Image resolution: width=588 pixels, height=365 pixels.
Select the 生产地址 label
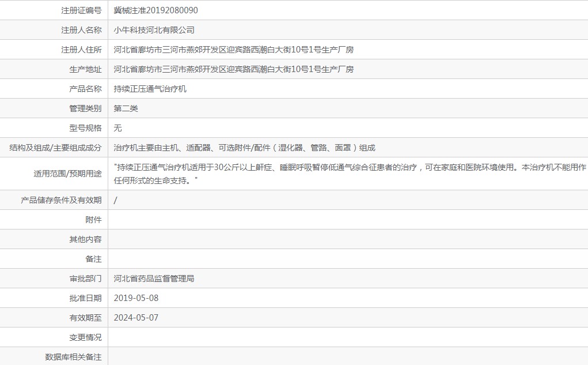[85, 69]
